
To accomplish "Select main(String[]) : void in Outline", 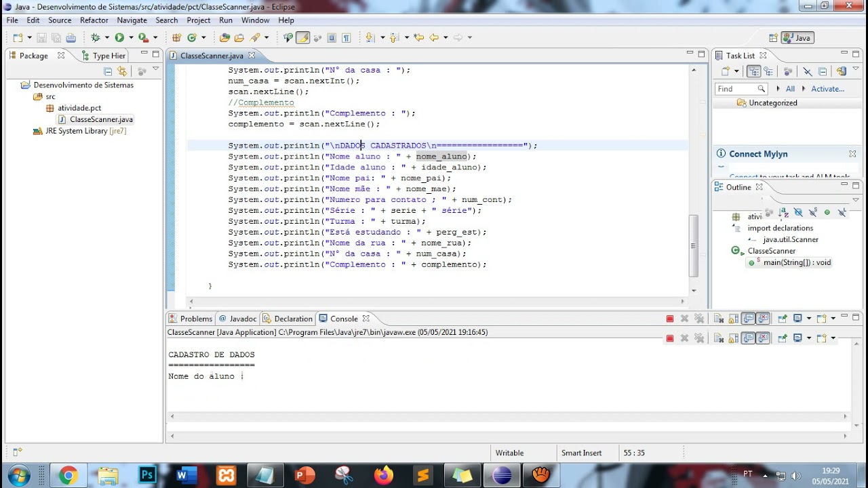I will tap(790, 262).
